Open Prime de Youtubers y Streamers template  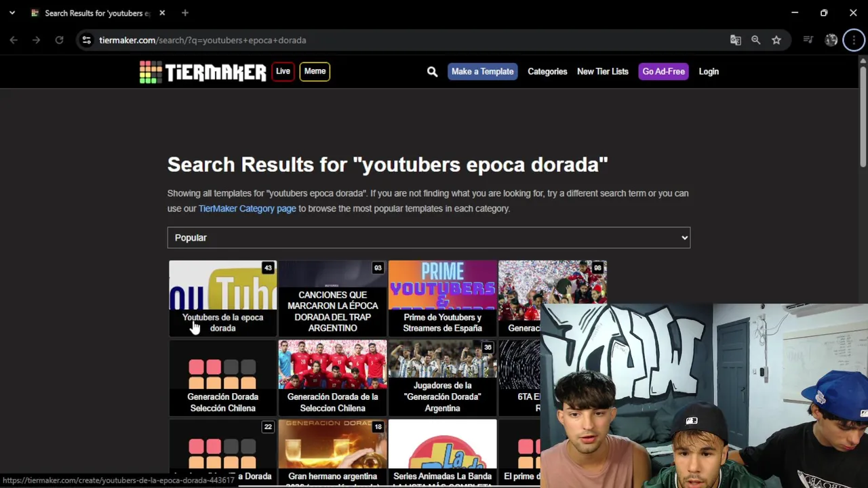(x=443, y=298)
